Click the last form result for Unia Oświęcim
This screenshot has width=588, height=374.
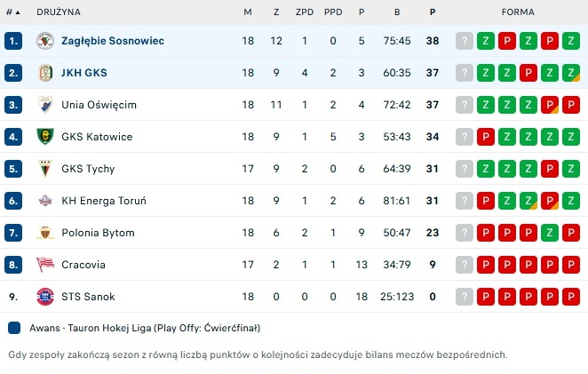[x=571, y=105]
